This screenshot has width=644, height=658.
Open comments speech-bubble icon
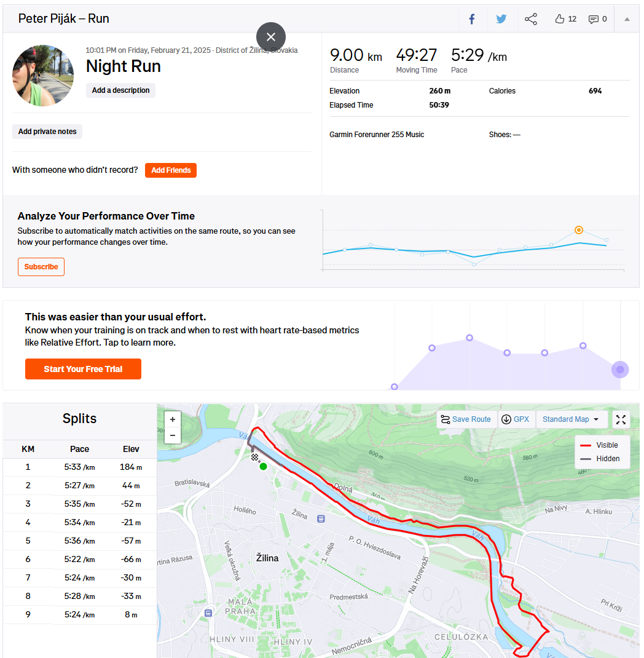pos(593,19)
